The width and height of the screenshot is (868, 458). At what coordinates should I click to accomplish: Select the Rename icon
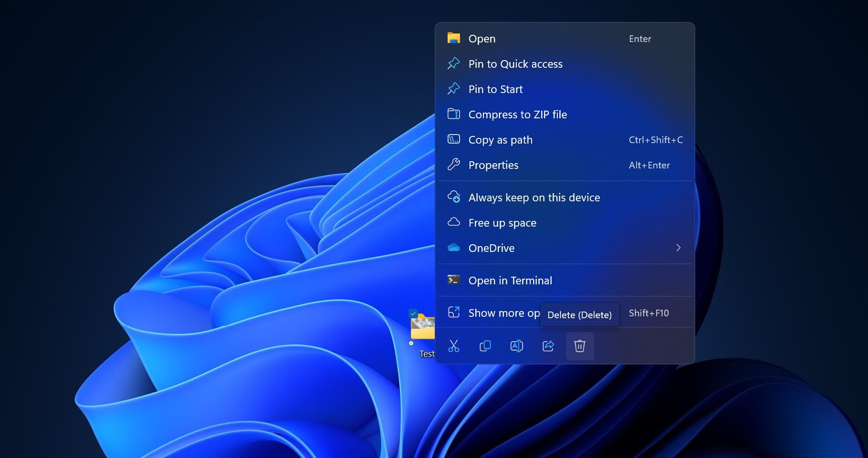click(516, 346)
